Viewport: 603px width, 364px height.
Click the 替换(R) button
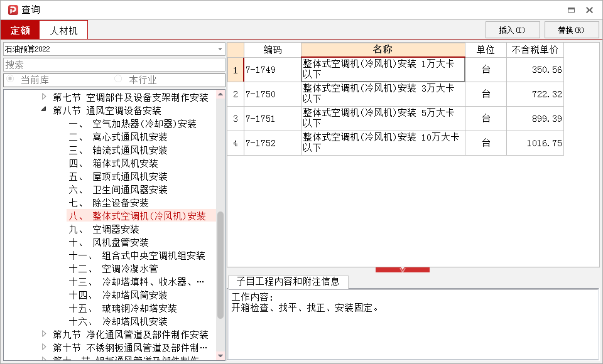tap(572, 29)
